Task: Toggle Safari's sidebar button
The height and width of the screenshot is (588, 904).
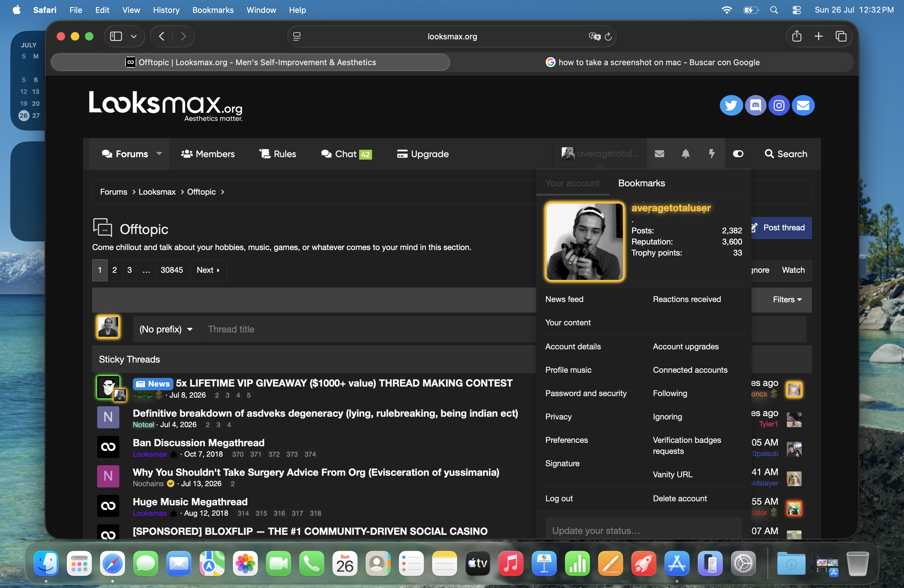Action: (x=116, y=37)
